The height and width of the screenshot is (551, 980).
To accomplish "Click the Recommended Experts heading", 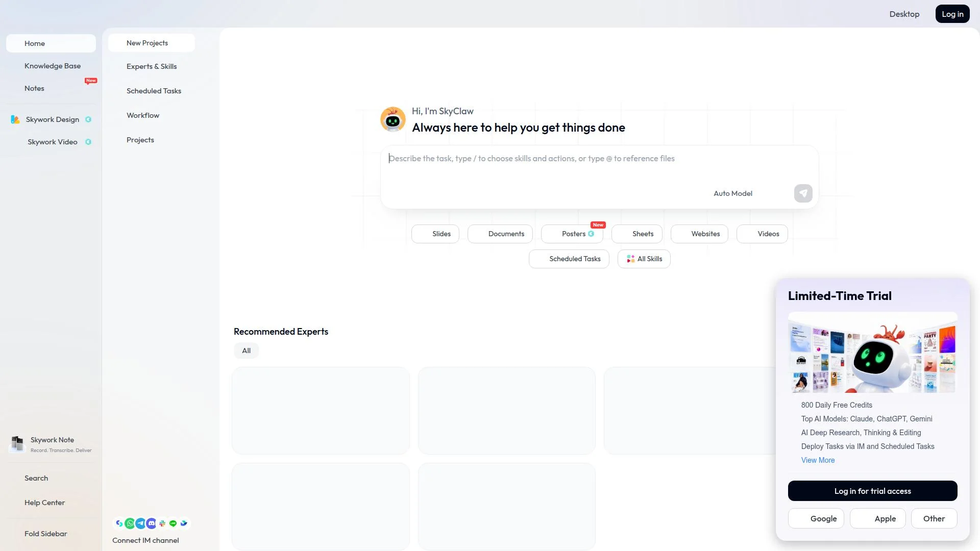I will 281,332.
